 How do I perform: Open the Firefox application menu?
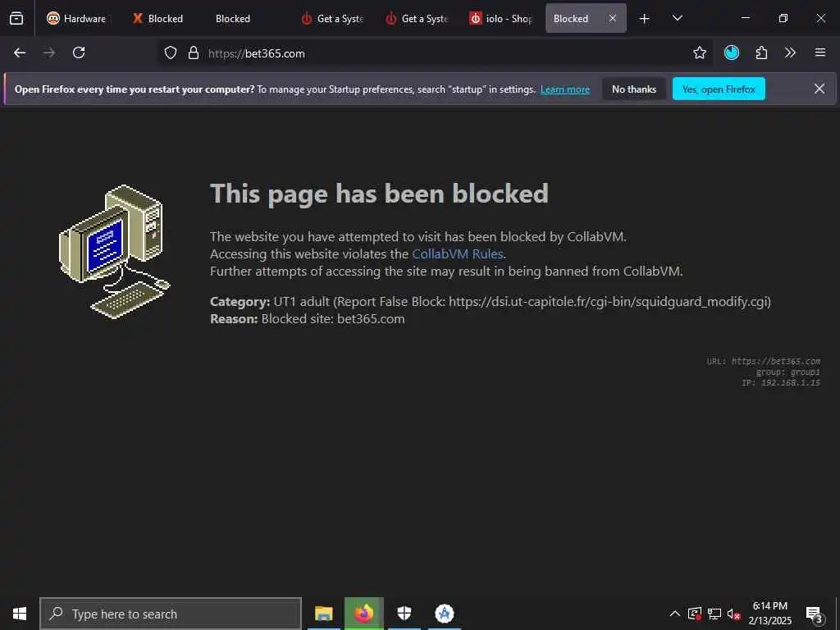click(x=820, y=52)
